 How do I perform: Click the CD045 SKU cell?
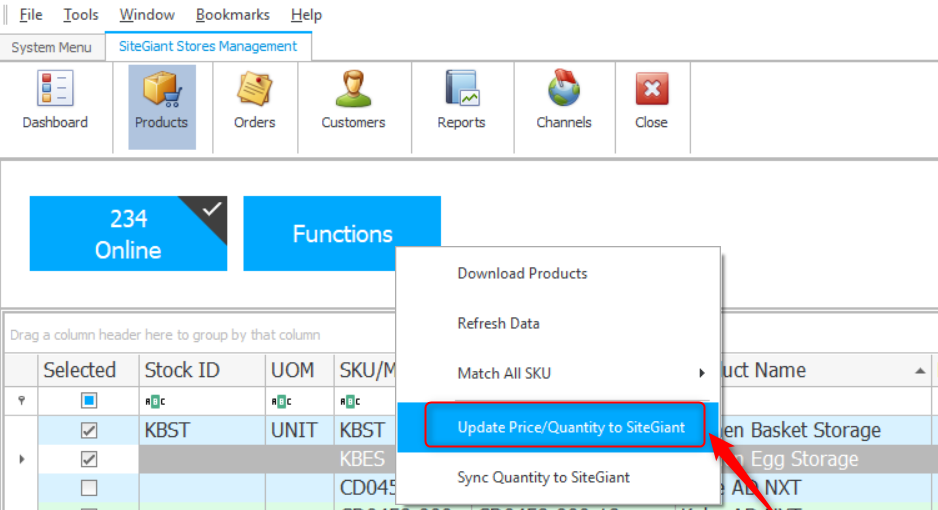(x=366, y=488)
